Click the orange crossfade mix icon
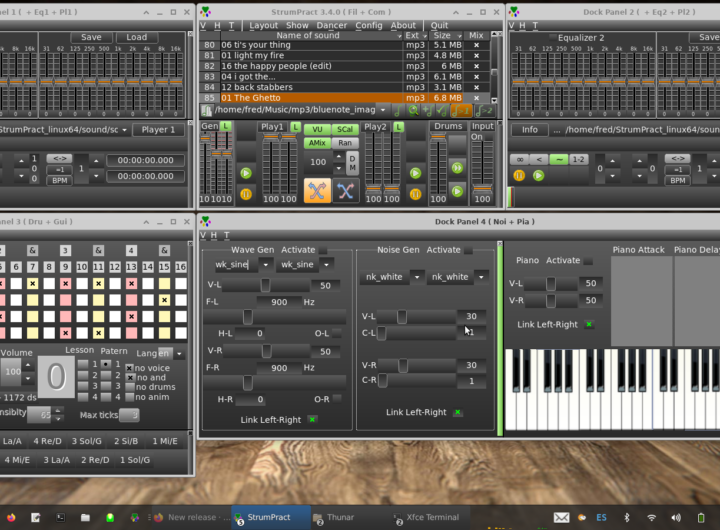 (x=318, y=191)
